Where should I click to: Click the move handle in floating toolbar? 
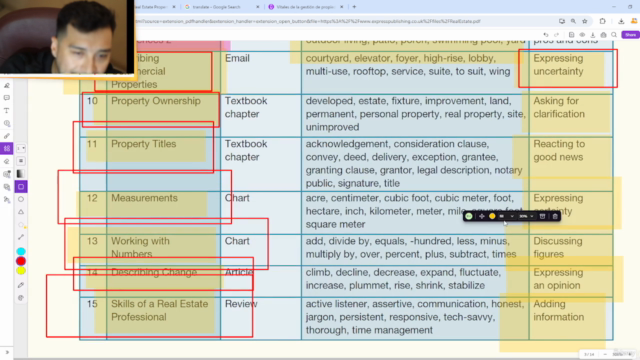(x=482, y=216)
